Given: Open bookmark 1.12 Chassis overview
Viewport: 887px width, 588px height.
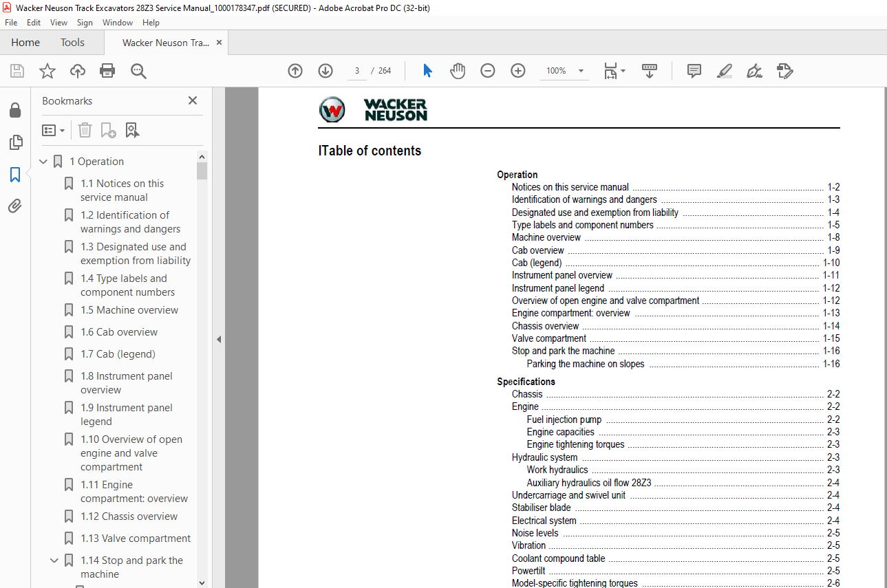Looking at the screenshot, I should click(x=129, y=516).
